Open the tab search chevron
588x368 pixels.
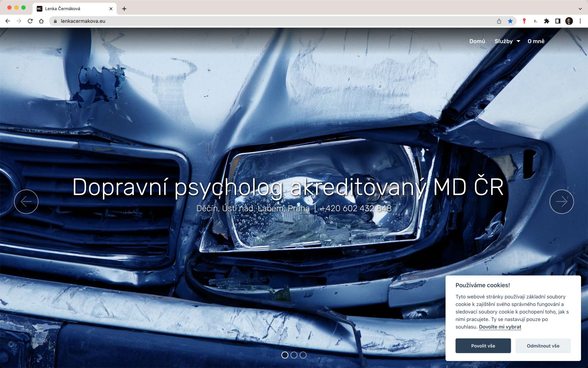tap(580, 9)
